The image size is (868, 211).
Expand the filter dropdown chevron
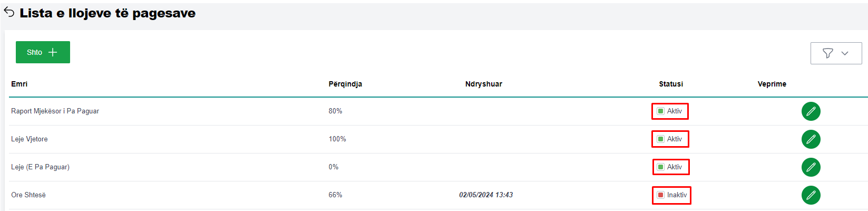click(845, 53)
